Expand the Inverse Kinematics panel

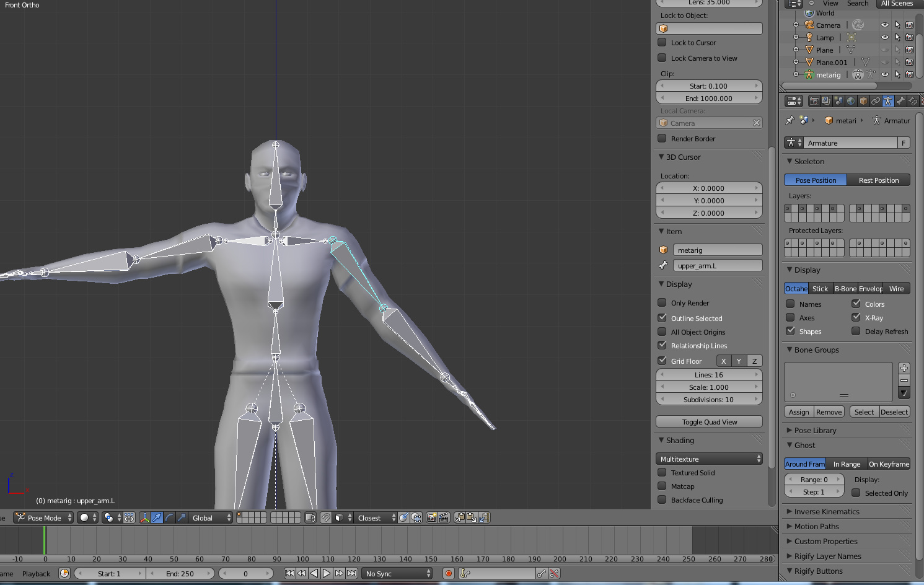[x=790, y=511]
